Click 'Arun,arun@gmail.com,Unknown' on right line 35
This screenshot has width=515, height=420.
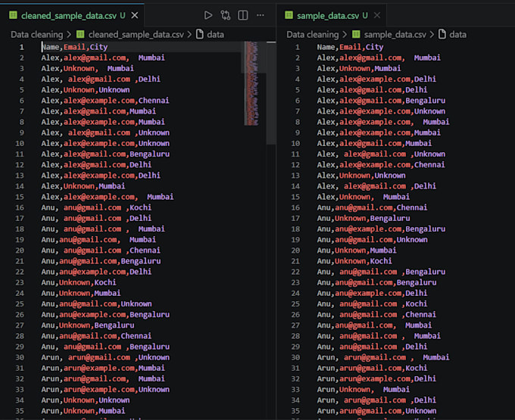tap(376, 411)
